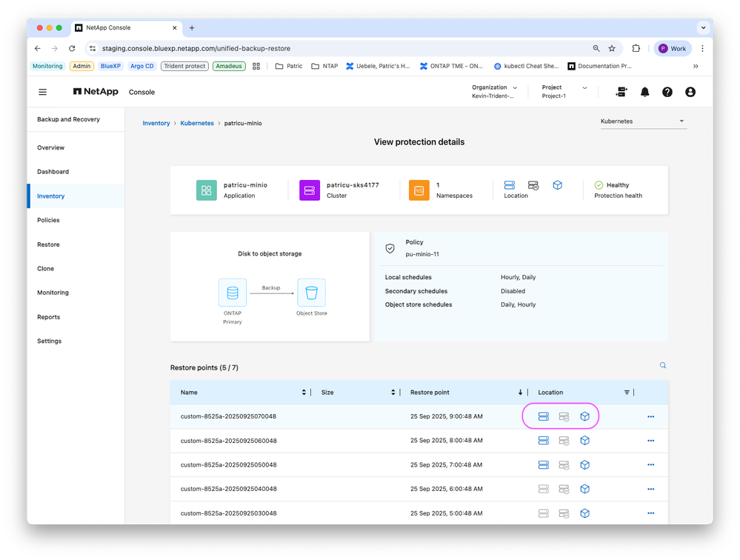Click policy name pu-minio-11

pos(422,254)
